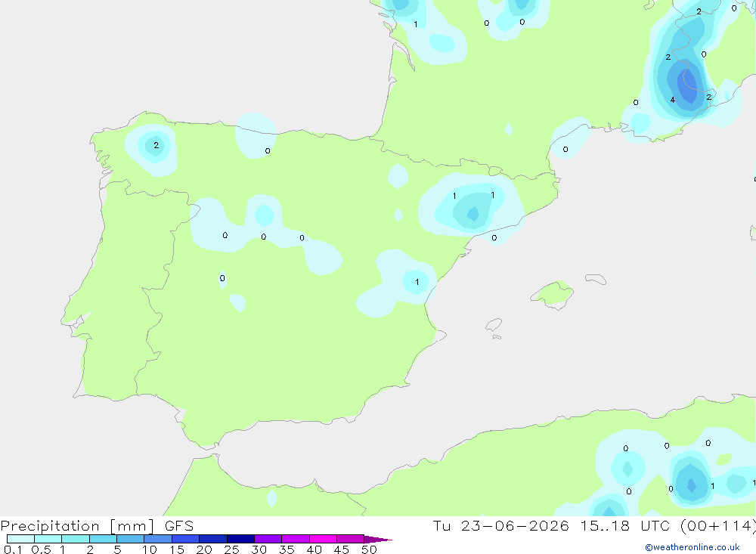756x554 pixels.
Task: Click legend scale label '30'
Action: [259, 549]
